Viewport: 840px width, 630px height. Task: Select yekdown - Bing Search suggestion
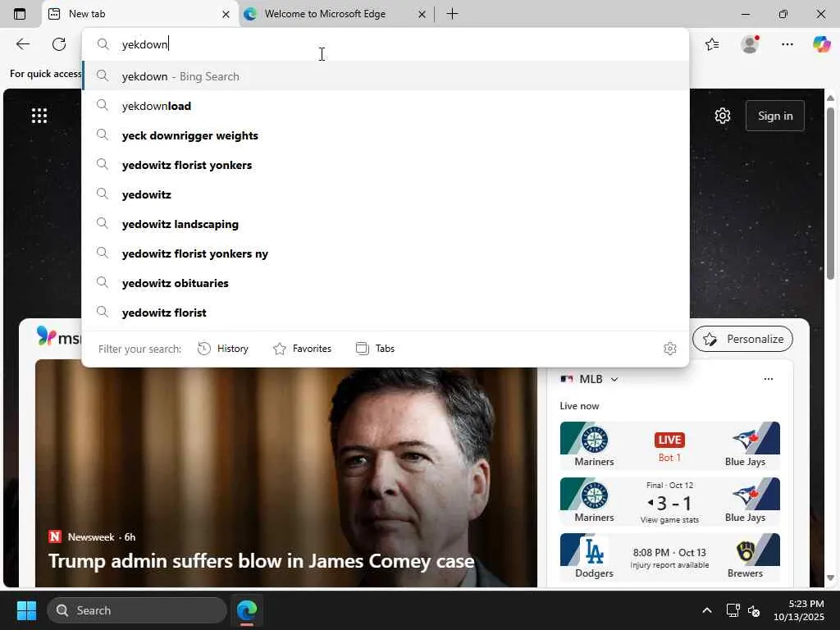(x=386, y=76)
